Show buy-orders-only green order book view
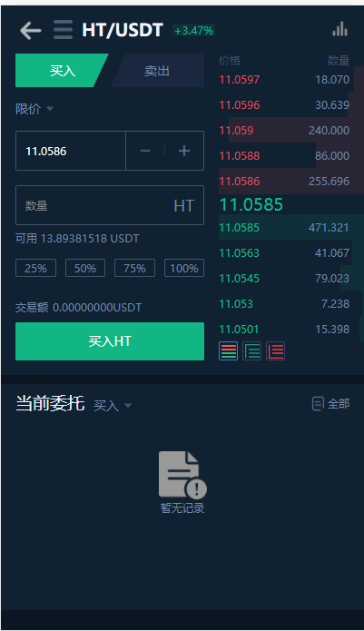This screenshot has height=631, width=364. (251, 351)
